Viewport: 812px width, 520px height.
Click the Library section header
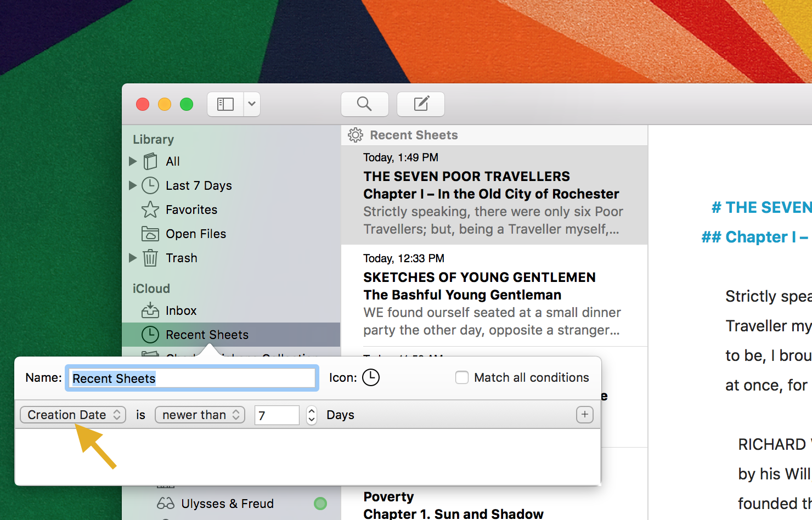click(153, 139)
